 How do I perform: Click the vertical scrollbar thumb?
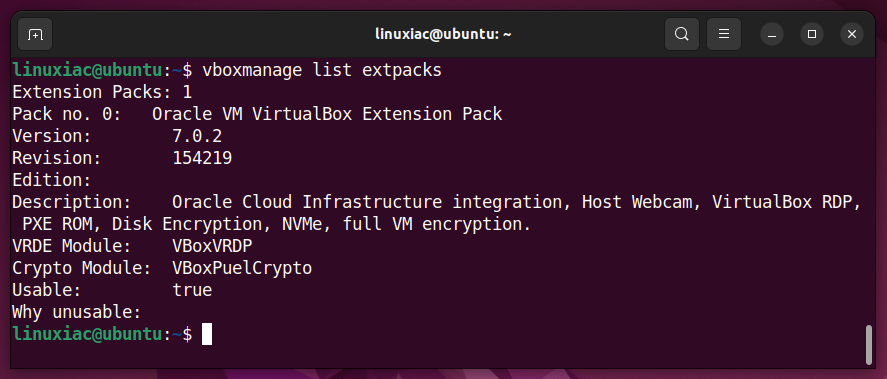click(x=869, y=344)
